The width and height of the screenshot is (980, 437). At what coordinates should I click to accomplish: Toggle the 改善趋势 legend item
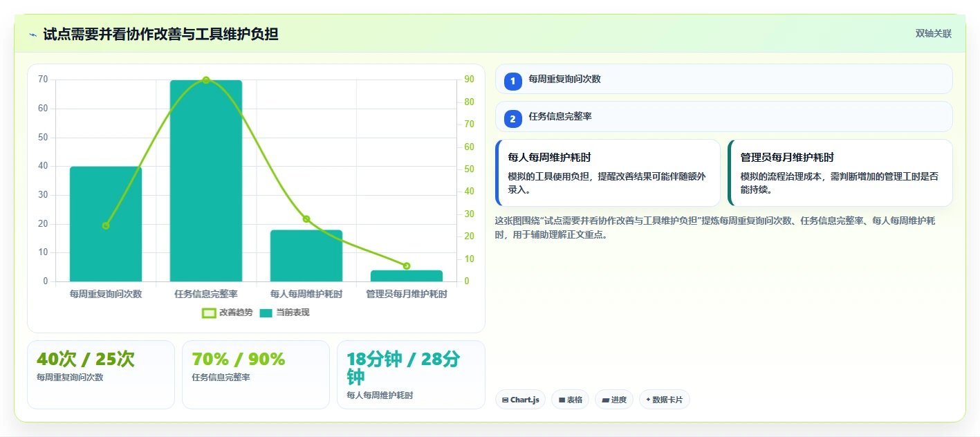(x=226, y=313)
